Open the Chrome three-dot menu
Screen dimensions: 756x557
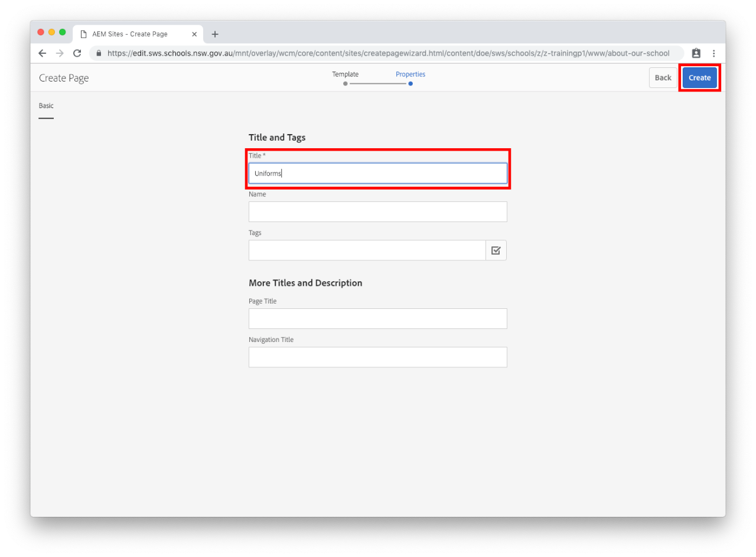713,53
